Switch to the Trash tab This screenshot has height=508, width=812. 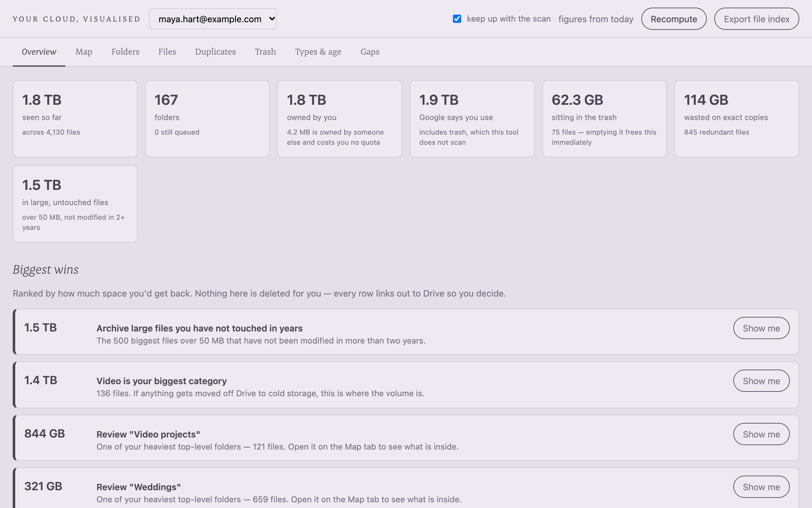point(265,52)
